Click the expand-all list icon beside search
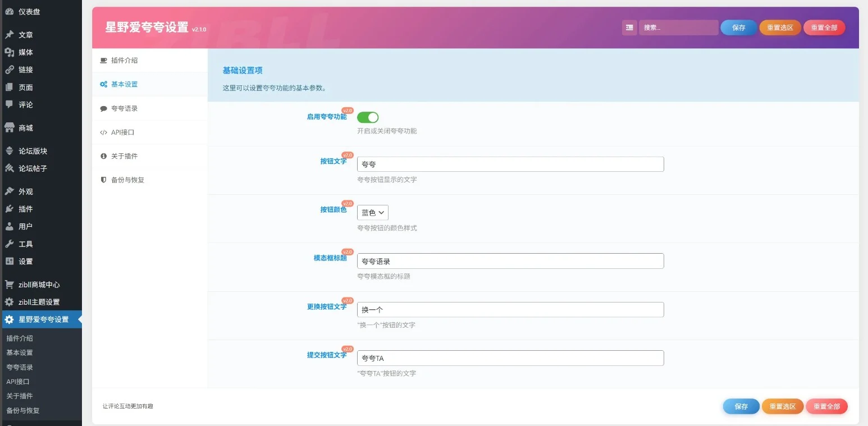Viewport: 868px width, 426px height. pos(629,28)
